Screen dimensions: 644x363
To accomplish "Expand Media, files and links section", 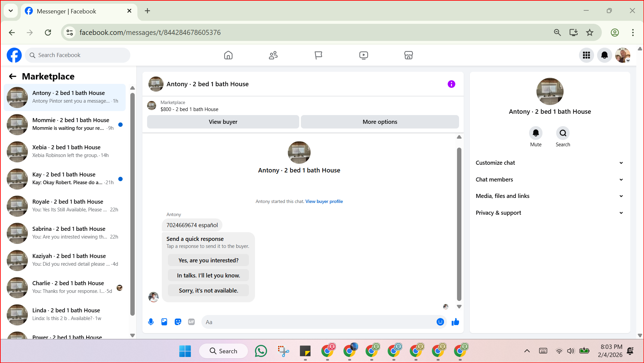I will tap(550, 196).
